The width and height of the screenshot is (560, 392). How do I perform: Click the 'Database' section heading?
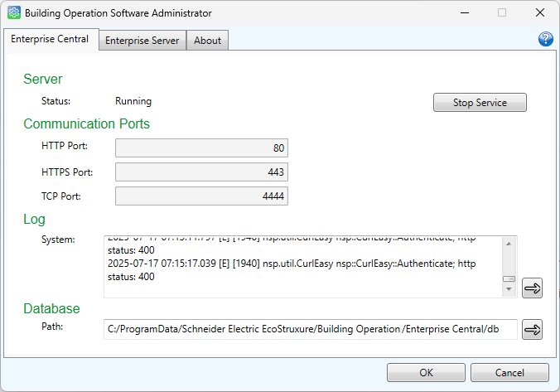51,309
